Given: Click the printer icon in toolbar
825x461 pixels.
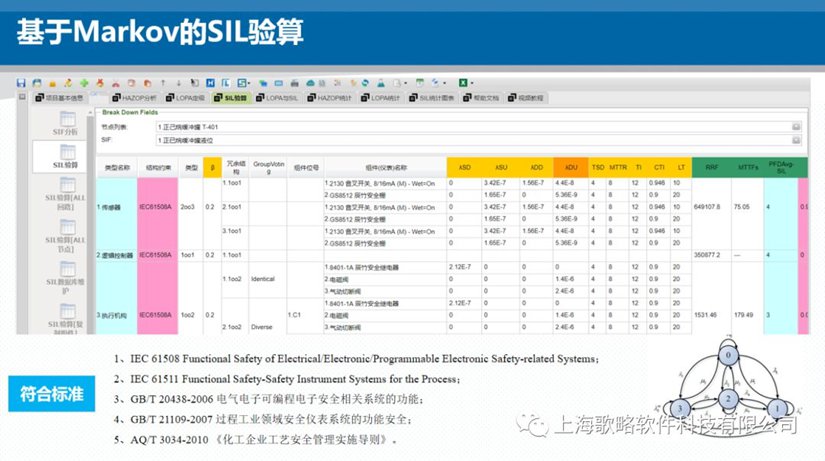Looking at the screenshot, I should click(295, 83).
